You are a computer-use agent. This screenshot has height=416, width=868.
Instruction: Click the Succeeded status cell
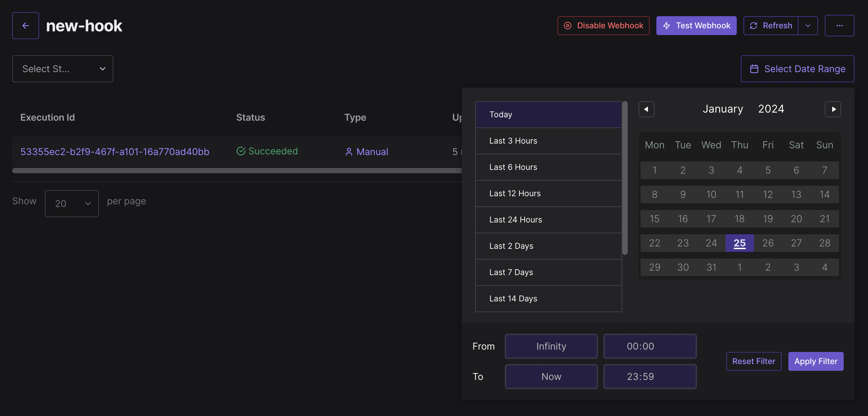[x=267, y=151]
